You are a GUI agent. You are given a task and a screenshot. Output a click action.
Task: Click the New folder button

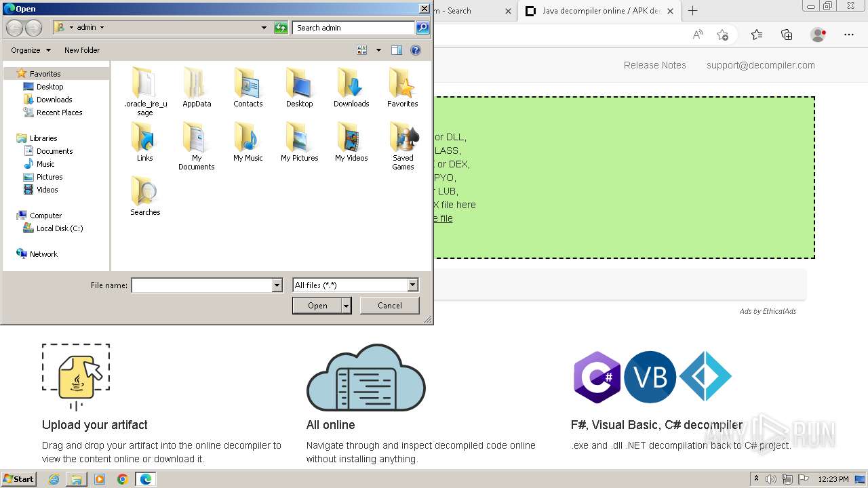[x=82, y=50]
